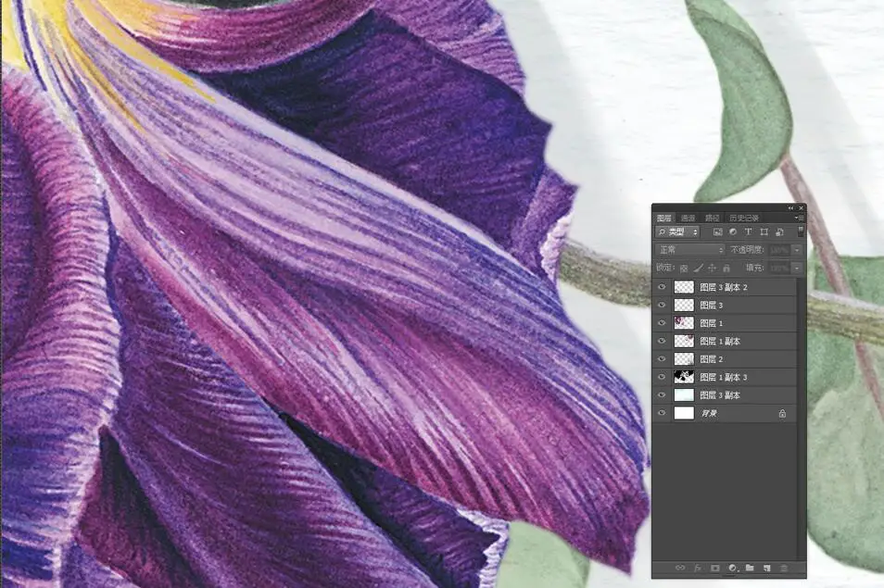Toggle the layer filtering on/off switch
The image size is (884, 588).
(x=801, y=231)
